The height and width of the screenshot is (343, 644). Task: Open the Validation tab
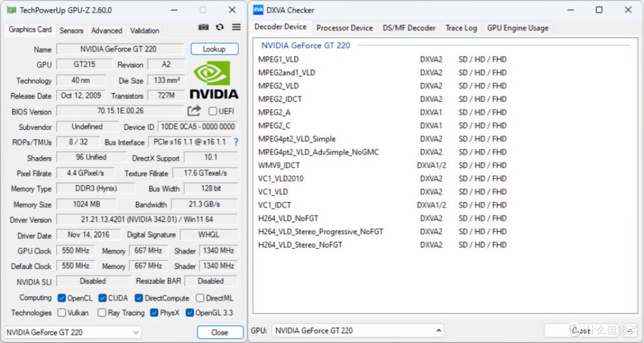point(144,30)
